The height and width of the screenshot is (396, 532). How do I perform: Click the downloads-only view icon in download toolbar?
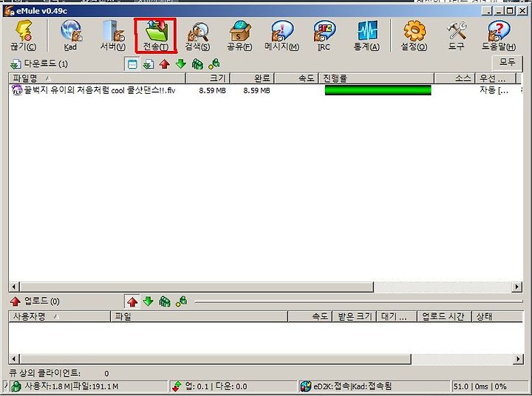pyautogui.click(x=149, y=64)
